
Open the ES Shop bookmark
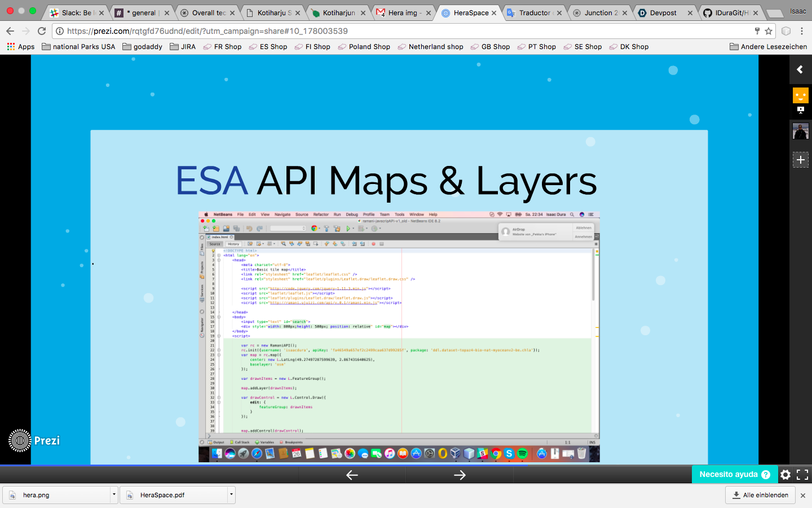point(268,47)
